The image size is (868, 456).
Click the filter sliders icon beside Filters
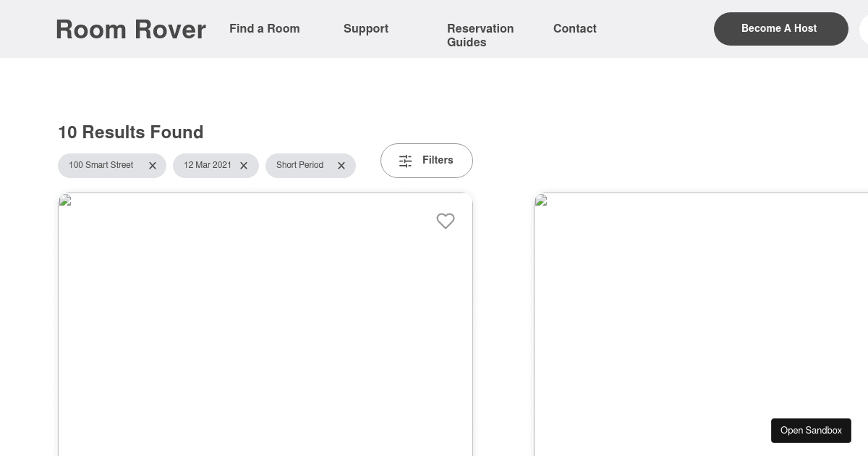pos(405,161)
